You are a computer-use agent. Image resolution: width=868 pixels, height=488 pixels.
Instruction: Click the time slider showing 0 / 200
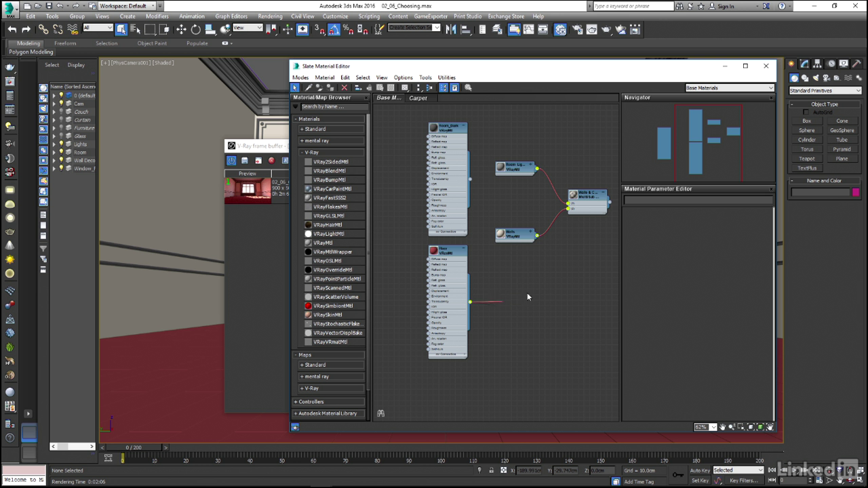click(x=134, y=447)
